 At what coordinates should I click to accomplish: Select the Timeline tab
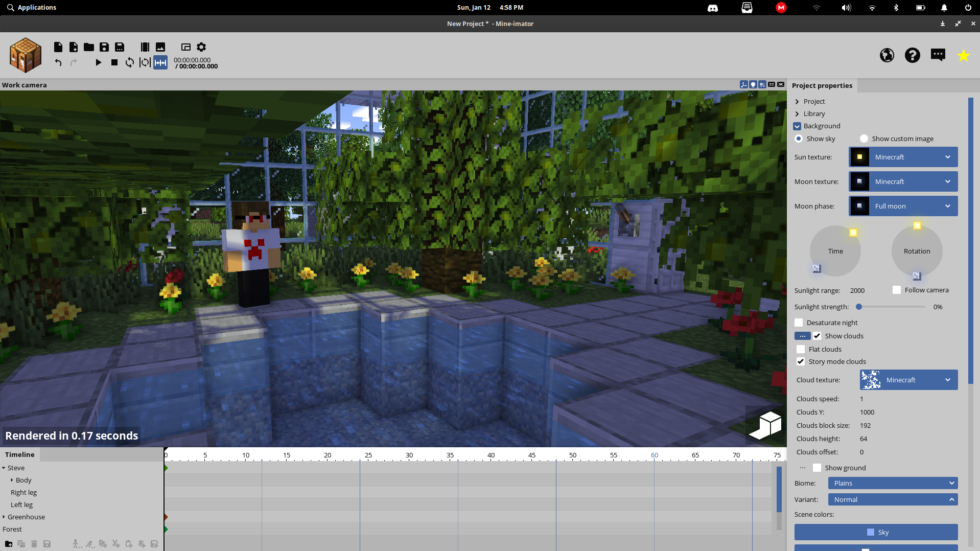20,454
